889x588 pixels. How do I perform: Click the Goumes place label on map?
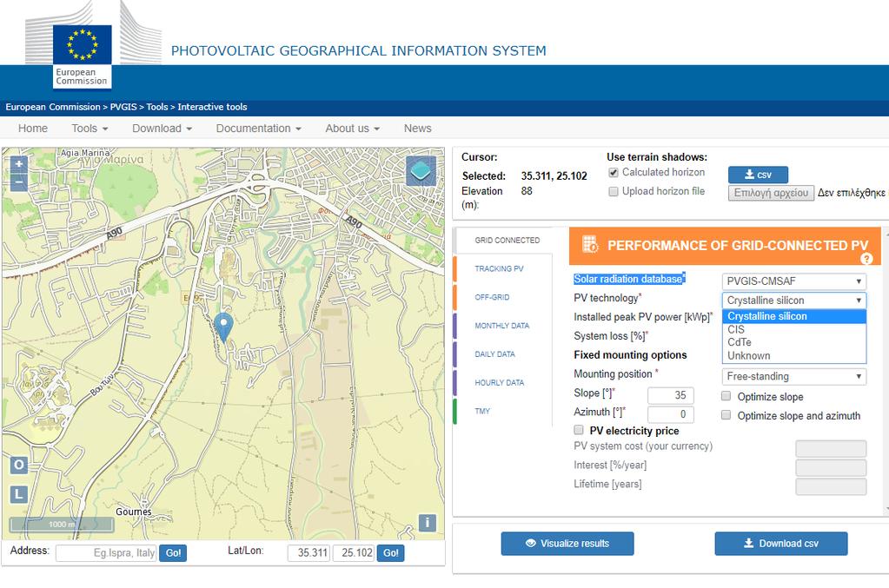tap(134, 512)
